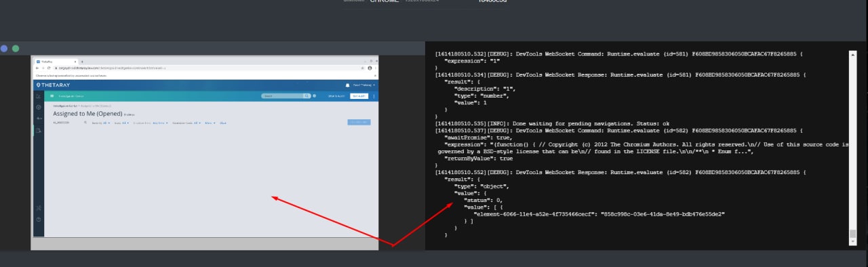Click the info icon next to search
This screenshot has width=868, height=267.
point(314,96)
